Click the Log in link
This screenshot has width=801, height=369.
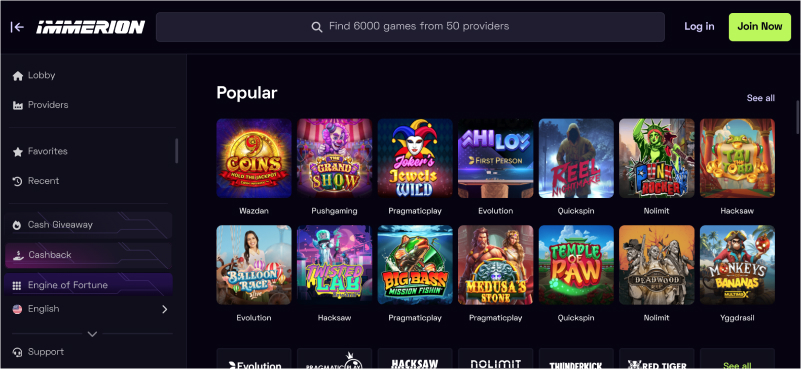(x=699, y=27)
